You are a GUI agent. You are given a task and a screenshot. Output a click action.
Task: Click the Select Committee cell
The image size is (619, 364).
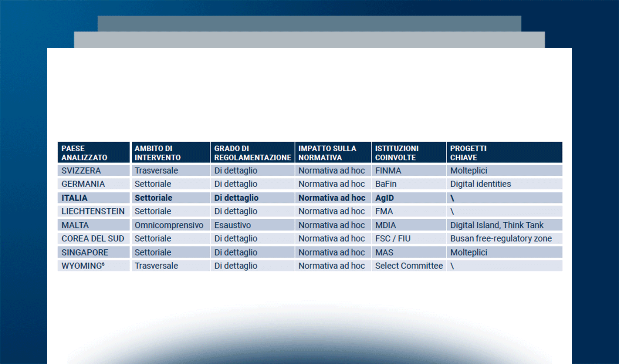[x=409, y=266]
